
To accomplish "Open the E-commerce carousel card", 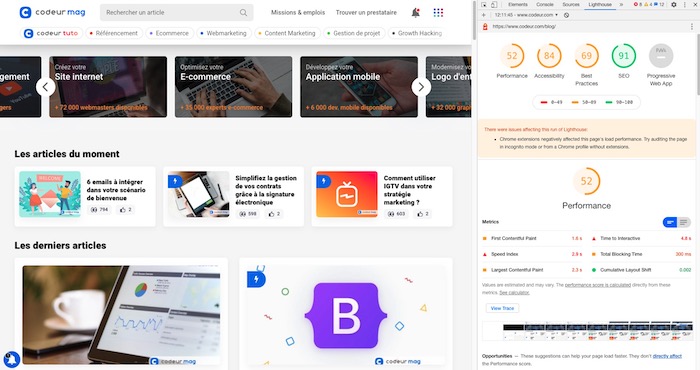I will tap(233, 87).
